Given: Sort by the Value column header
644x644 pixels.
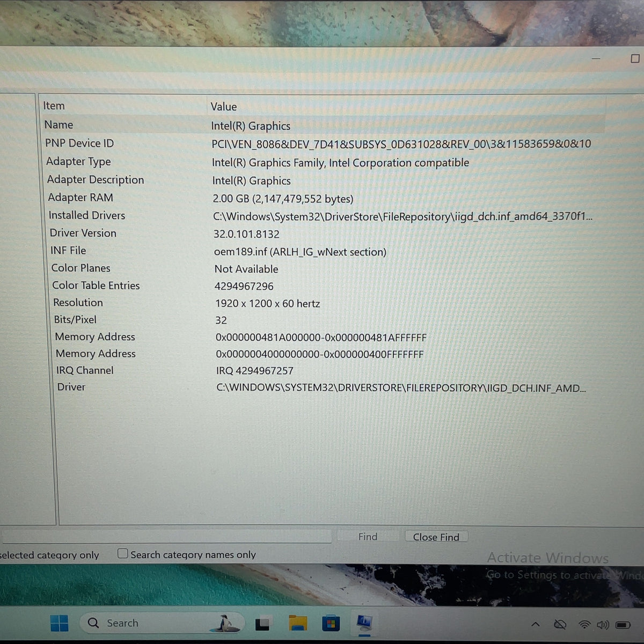Looking at the screenshot, I should coord(405,106).
